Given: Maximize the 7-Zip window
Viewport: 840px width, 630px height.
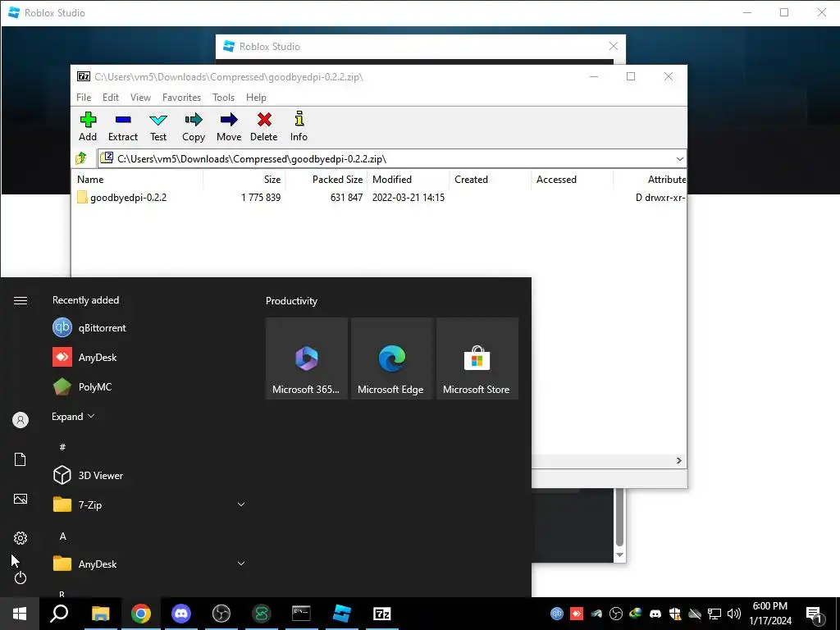Looking at the screenshot, I should [x=631, y=76].
